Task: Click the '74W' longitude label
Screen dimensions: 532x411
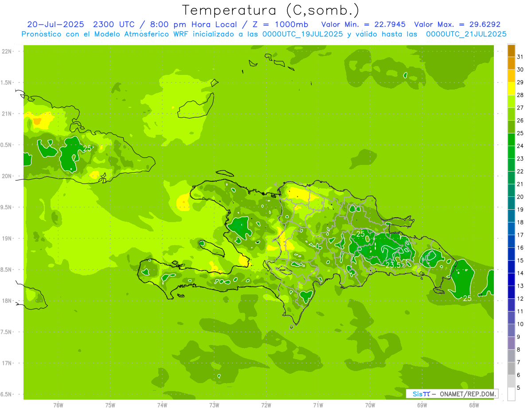Action: (162, 405)
